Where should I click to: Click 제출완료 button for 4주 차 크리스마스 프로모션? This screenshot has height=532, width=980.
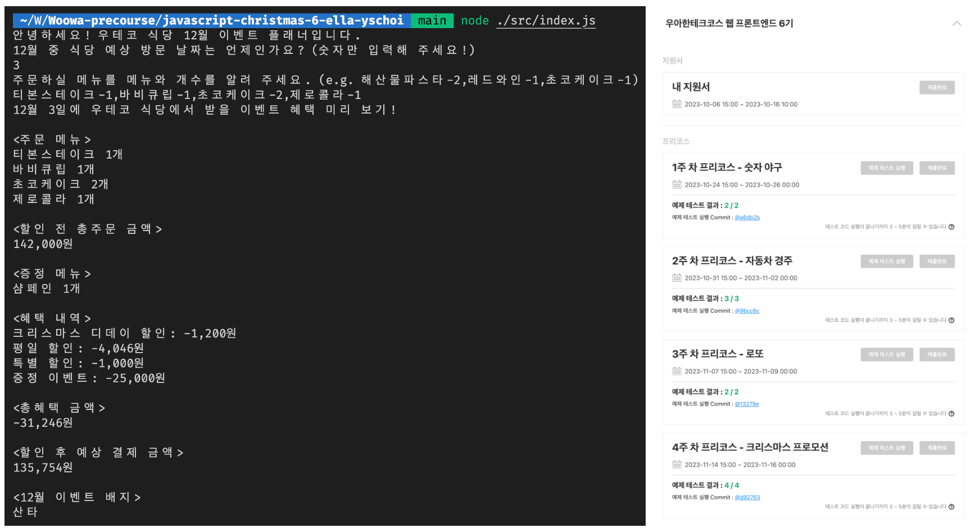937,448
